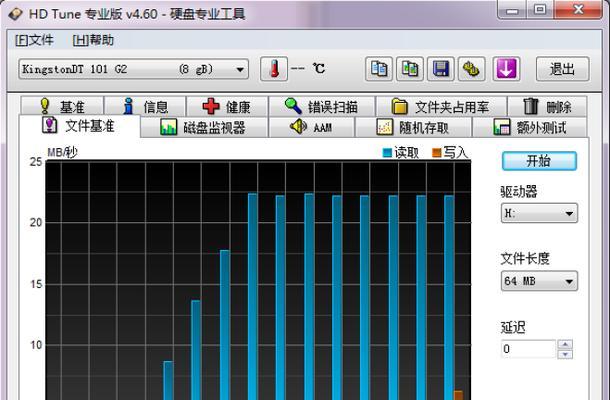The image size is (610, 400).
Task: Switch to the 错误扫描 tab
Action: 322,106
